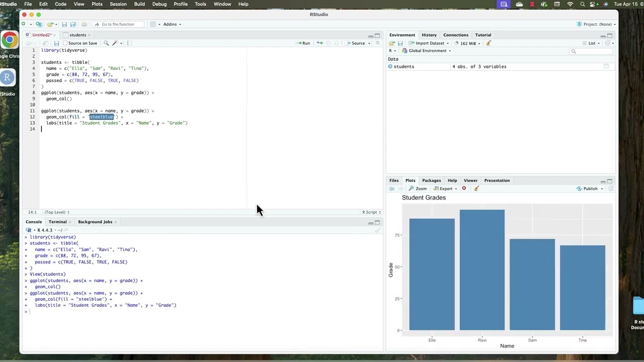Click the open file folder icon in the main toolbar
644x362 pixels.
coord(50,24)
